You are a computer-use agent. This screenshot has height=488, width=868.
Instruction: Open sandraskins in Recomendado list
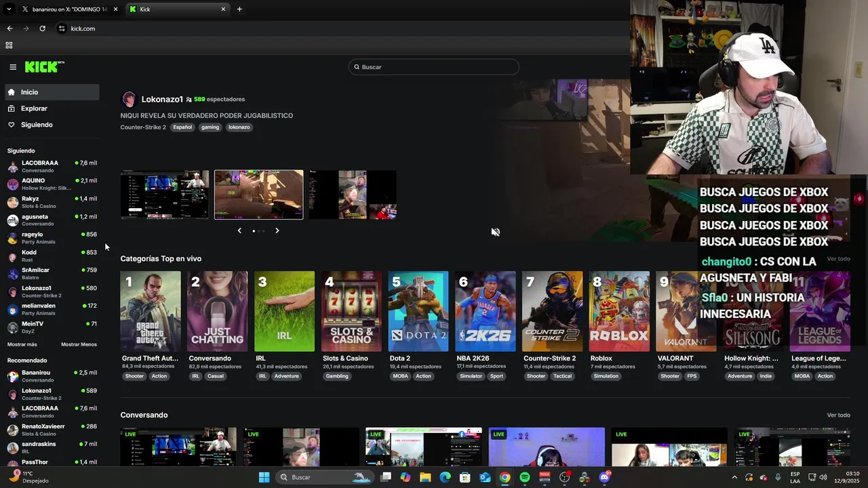(52, 447)
